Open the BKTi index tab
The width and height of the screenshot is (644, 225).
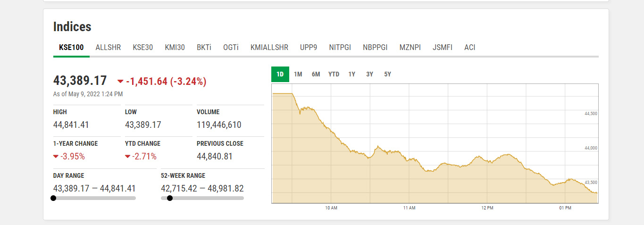pos(204,48)
